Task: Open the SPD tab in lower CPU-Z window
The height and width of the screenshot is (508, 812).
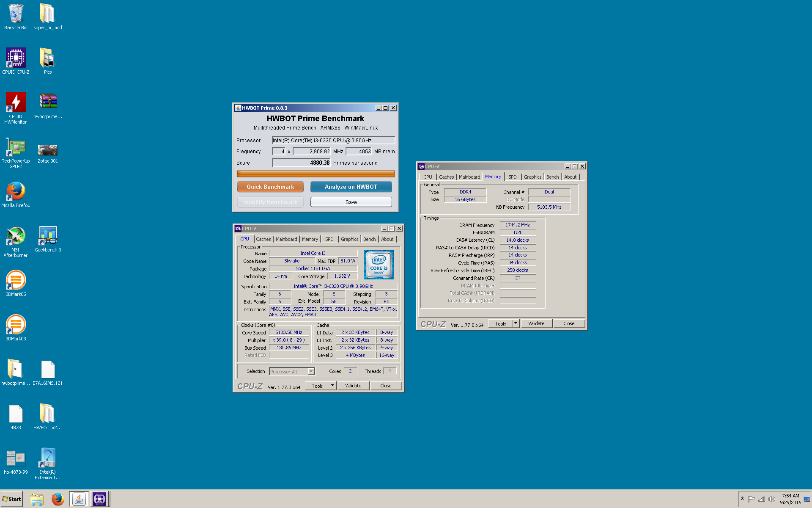Action: coord(329,239)
